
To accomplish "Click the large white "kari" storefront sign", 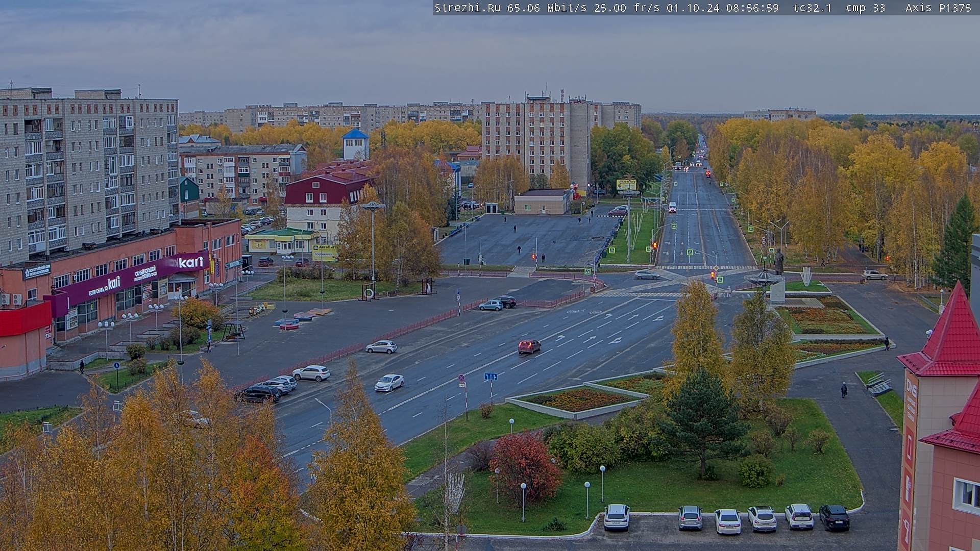I will (x=191, y=262).
